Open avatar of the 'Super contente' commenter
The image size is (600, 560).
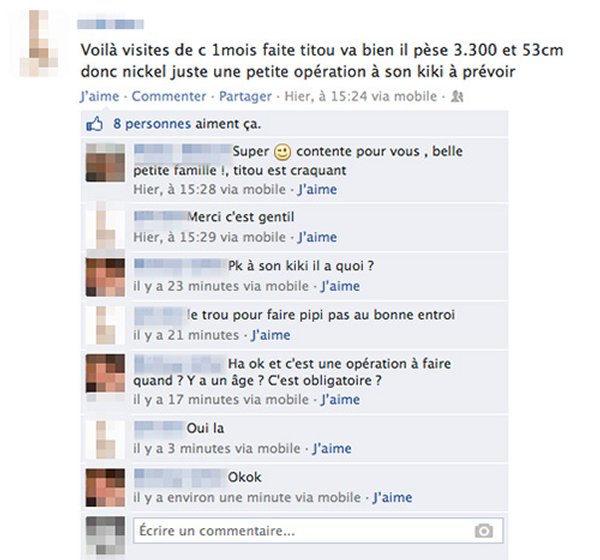pos(105,163)
